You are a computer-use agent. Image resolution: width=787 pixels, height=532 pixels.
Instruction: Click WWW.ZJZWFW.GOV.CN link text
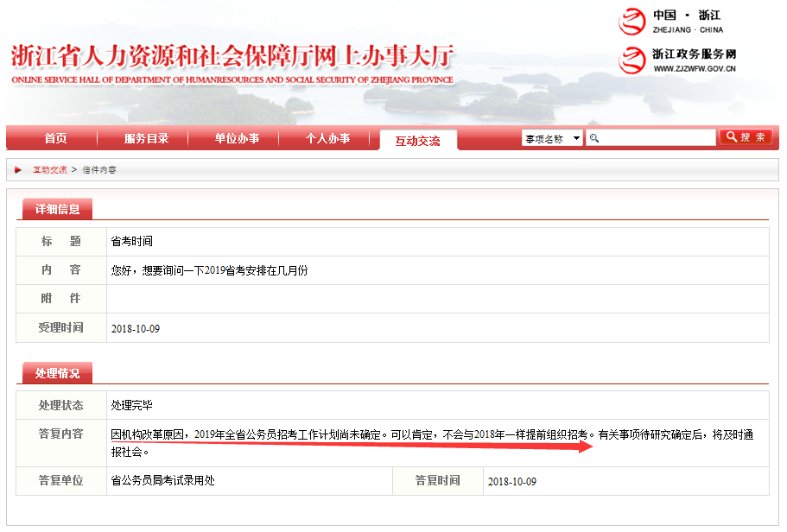pos(695,68)
